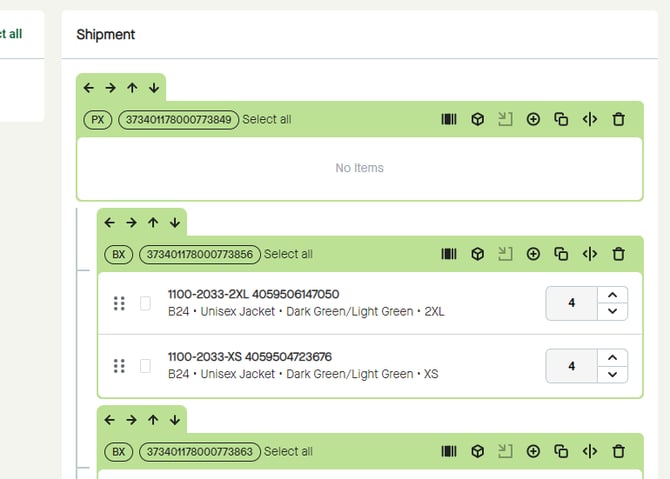670x479 pixels.
Task: Check the box for 1100-2033-2XL item
Action: [x=145, y=303]
